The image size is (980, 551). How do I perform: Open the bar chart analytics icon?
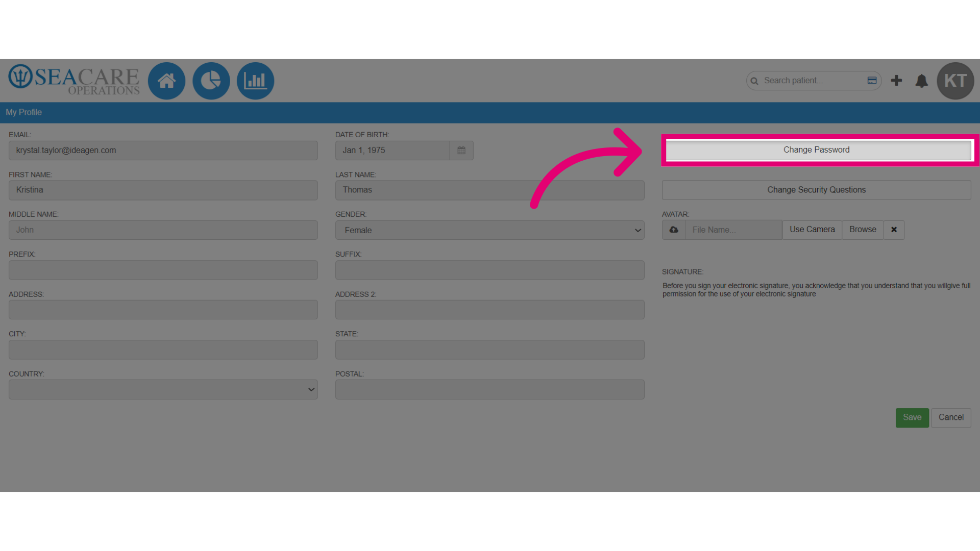255,81
